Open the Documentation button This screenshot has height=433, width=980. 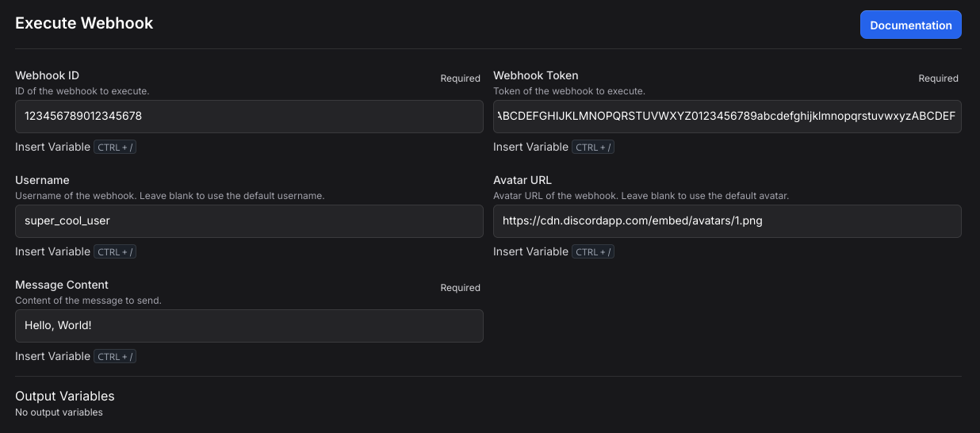tap(910, 25)
